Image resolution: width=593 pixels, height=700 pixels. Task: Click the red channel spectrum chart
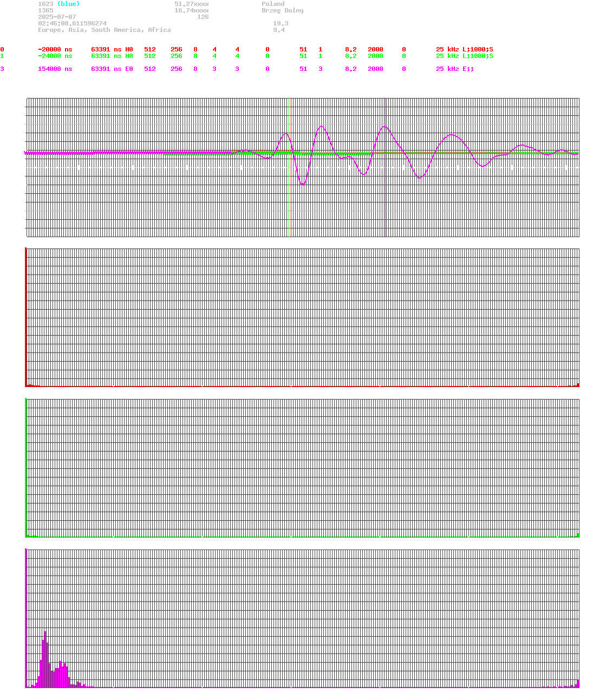coord(302,317)
